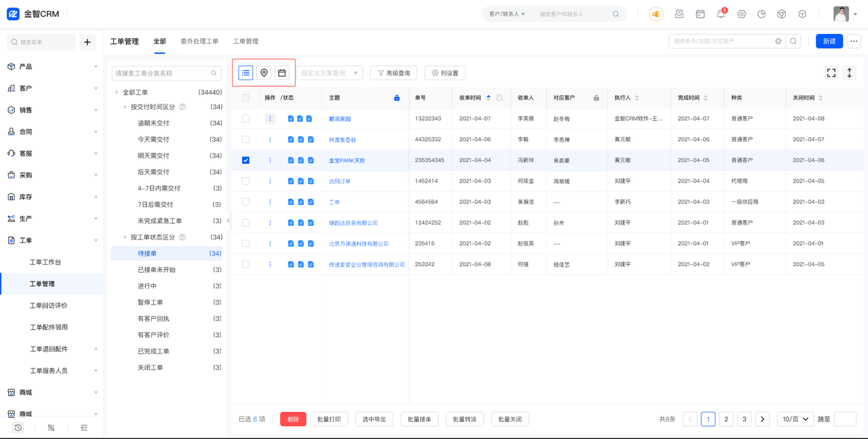Open the notification bell icon
Viewport: 868px width, 439px height.
pos(721,14)
